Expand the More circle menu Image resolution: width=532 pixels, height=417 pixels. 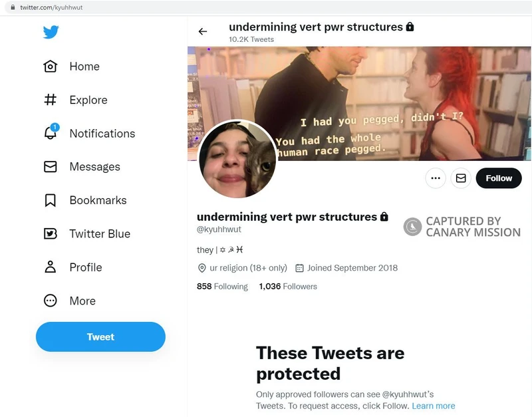click(51, 301)
